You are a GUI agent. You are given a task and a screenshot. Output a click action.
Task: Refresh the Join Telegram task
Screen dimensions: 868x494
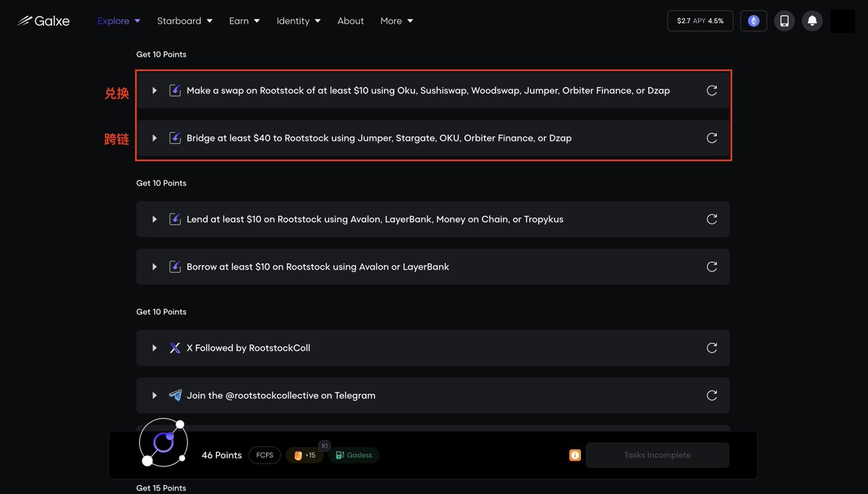[x=712, y=396]
